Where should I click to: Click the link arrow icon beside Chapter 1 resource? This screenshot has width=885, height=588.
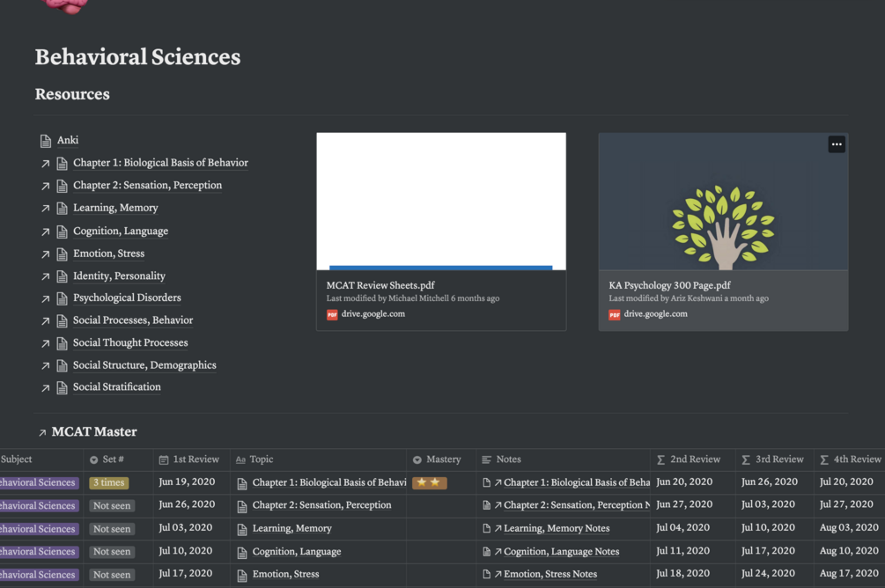pos(45,164)
